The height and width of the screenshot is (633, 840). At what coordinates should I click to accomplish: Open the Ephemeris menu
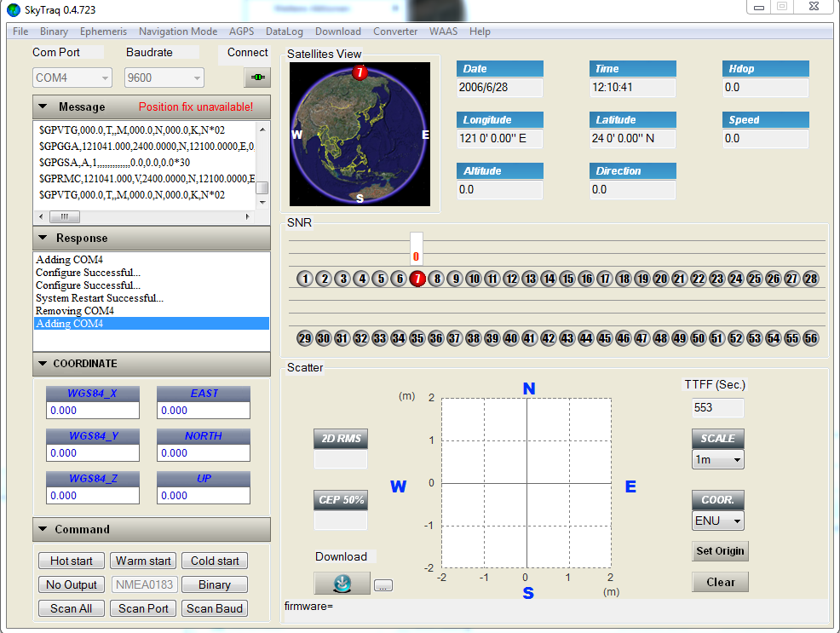[x=103, y=32]
